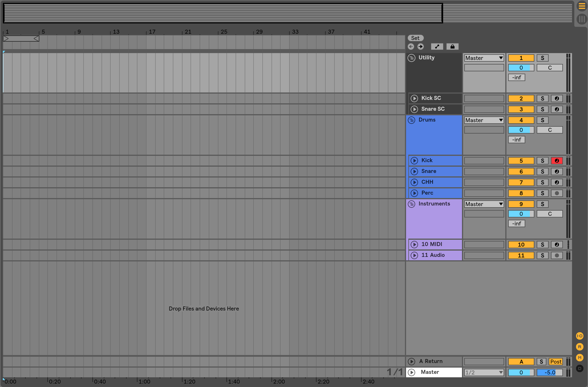Open Instruments output routing Master dropdown
Image resolution: width=588 pixels, height=387 pixels.
coord(484,204)
